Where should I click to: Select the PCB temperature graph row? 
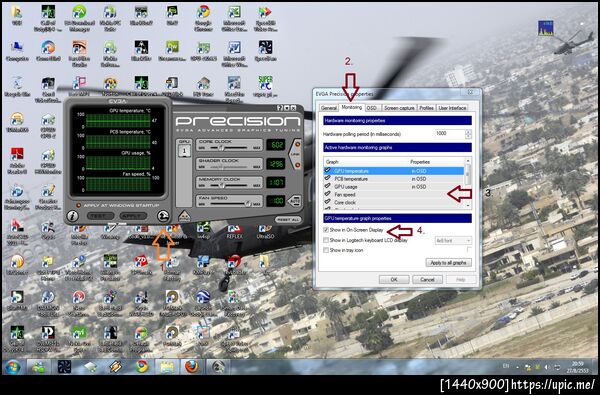394,179
